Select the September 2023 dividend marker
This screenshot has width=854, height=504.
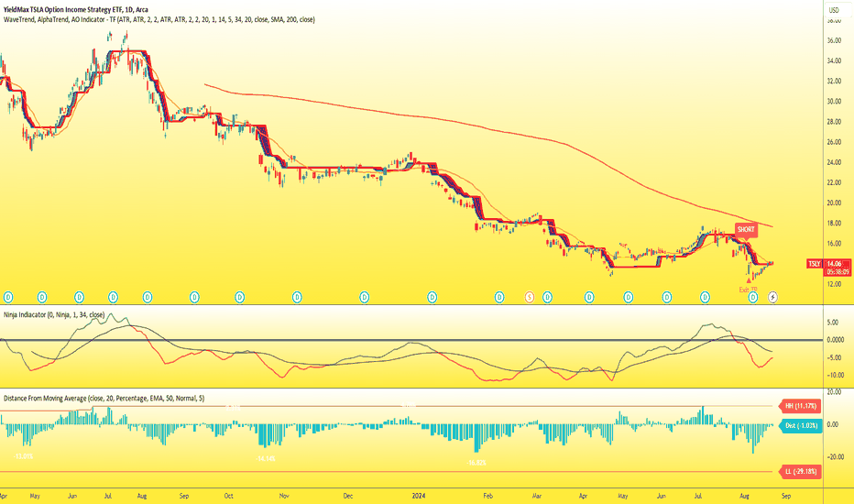194,298
